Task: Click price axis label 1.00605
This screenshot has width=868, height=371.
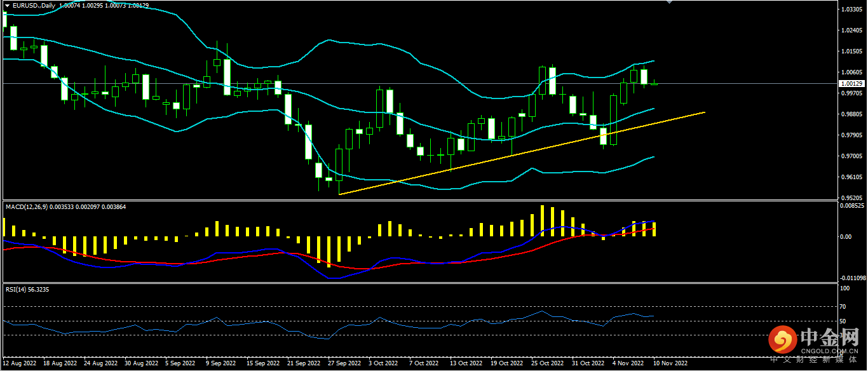Action: (x=850, y=72)
